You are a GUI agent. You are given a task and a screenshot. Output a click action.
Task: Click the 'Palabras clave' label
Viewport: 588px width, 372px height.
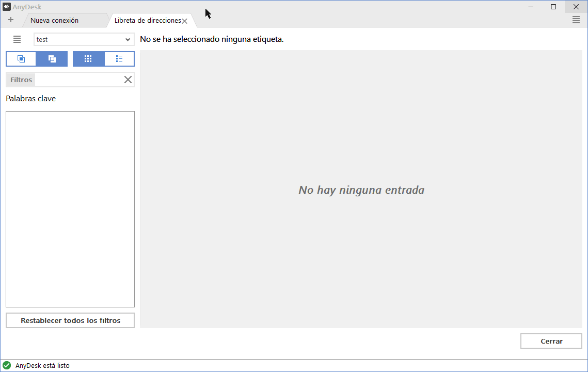31,98
